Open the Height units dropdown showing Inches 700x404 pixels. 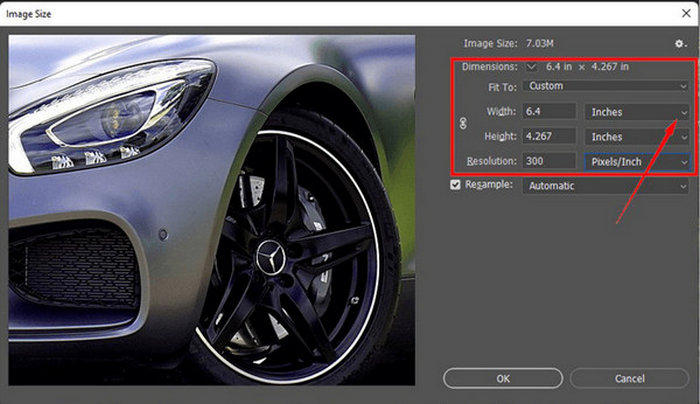[x=638, y=136]
